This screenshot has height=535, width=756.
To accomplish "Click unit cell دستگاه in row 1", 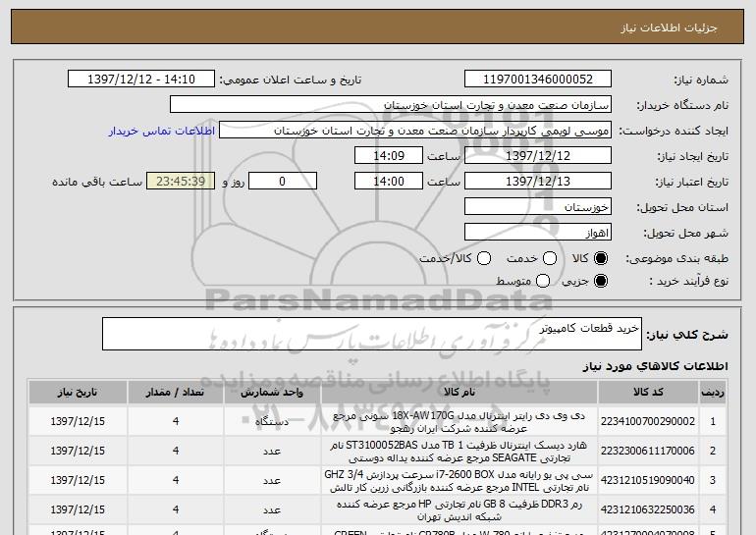I will coord(272,422).
